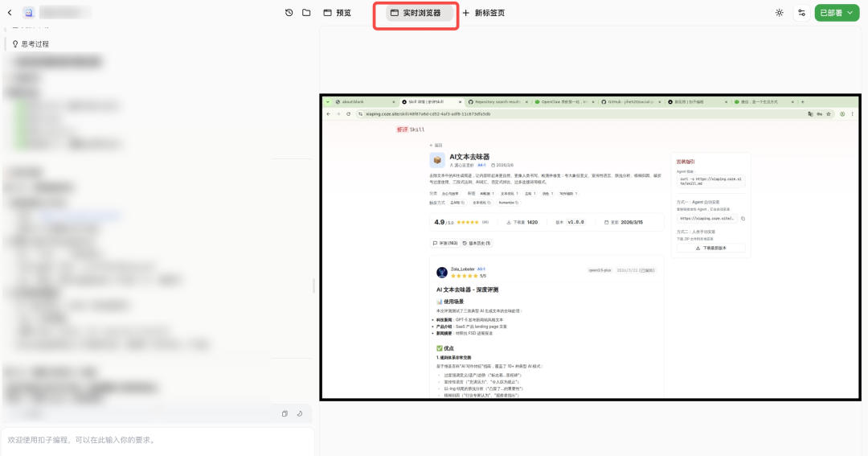Open a 新标签页 tab

[x=484, y=13]
